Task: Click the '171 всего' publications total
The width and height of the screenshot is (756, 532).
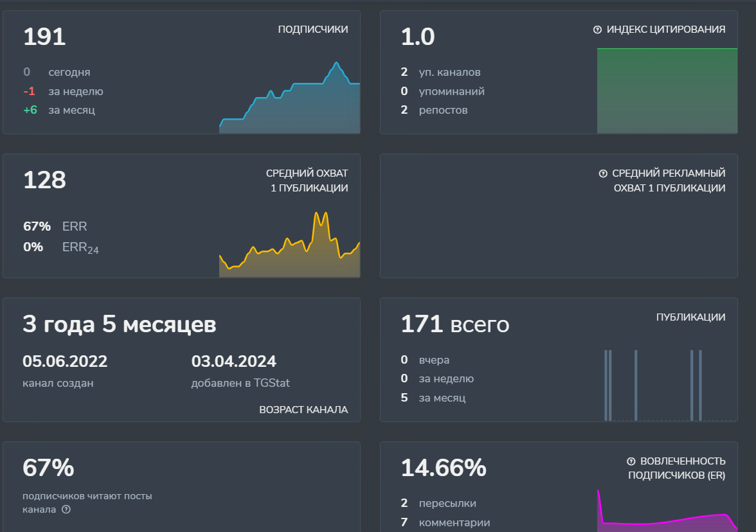Action: pos(455,324)
